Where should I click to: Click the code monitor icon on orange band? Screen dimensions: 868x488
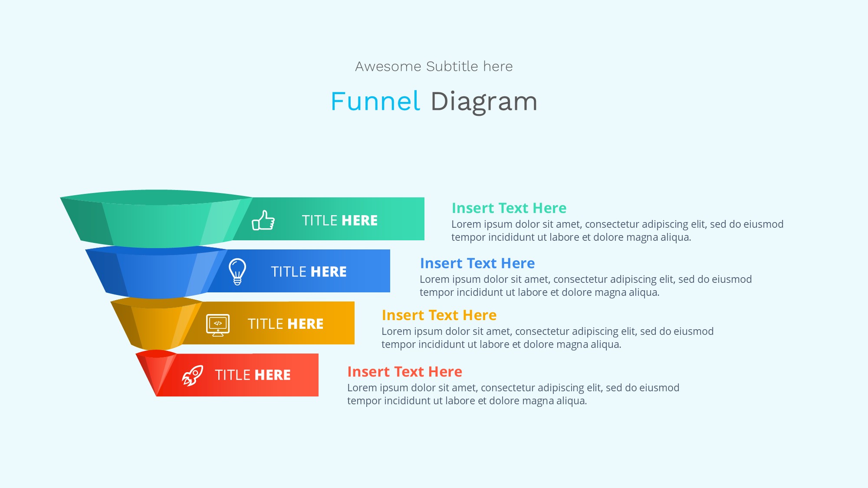(x=218, y=325)
